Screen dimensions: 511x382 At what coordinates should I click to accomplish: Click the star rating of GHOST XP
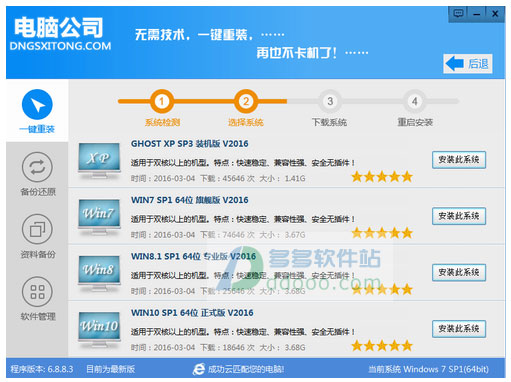tap(382, 177)
